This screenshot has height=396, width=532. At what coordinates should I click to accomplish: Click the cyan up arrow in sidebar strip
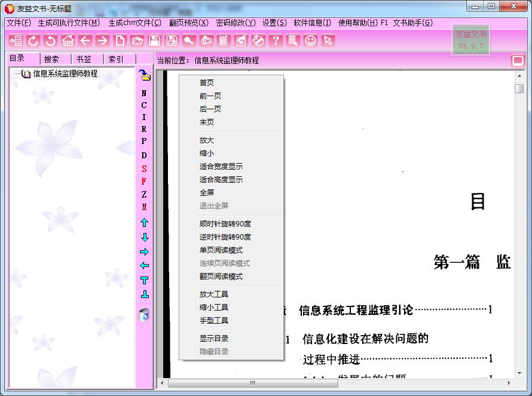pos(144,223)
